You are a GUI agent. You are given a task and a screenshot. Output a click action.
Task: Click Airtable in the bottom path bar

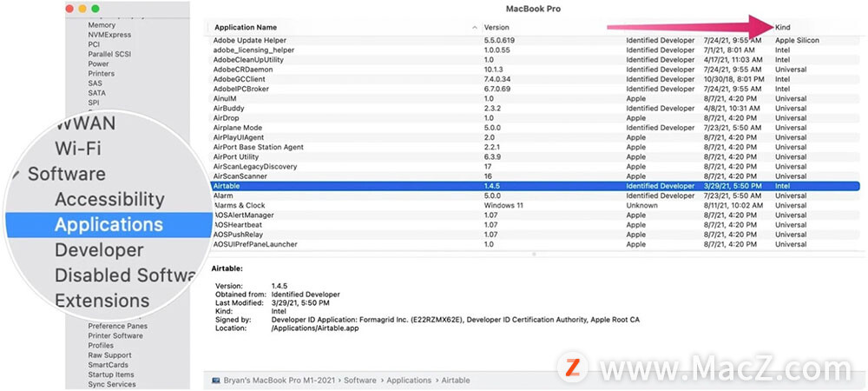click(x=457, y=381)
